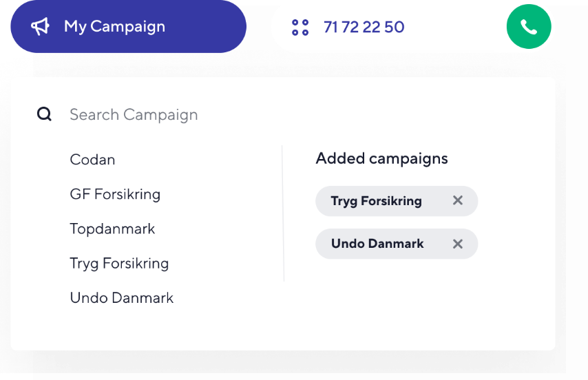Click the vertical divider between campaign lists
588x380 pixels.
283,213
